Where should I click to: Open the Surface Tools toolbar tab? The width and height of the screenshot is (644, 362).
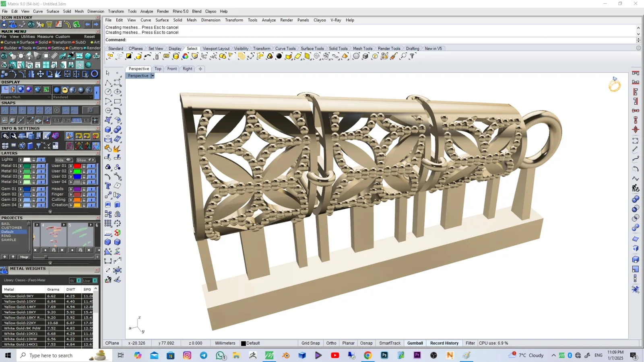pyautogui.click(x=312, y=49)
